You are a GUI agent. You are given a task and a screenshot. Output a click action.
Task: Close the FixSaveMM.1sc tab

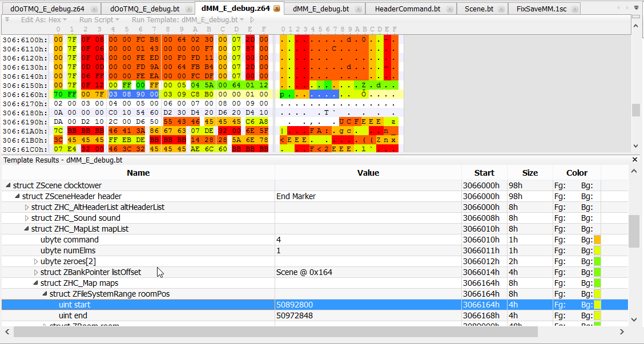point(574,9)
